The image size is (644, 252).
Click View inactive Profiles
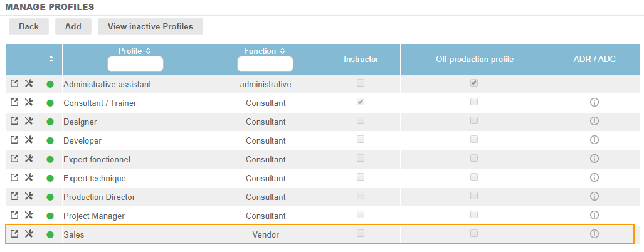click(150, 26)
